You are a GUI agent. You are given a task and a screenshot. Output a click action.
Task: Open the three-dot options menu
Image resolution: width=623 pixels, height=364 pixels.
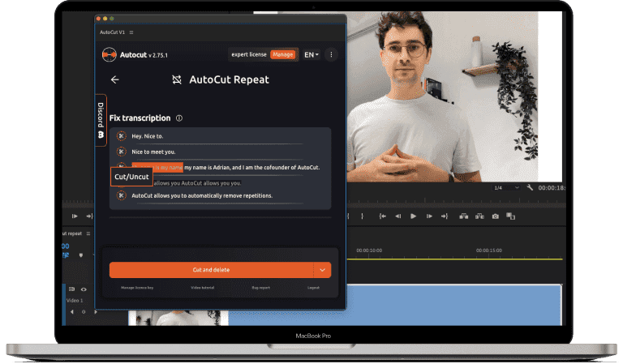331,55
